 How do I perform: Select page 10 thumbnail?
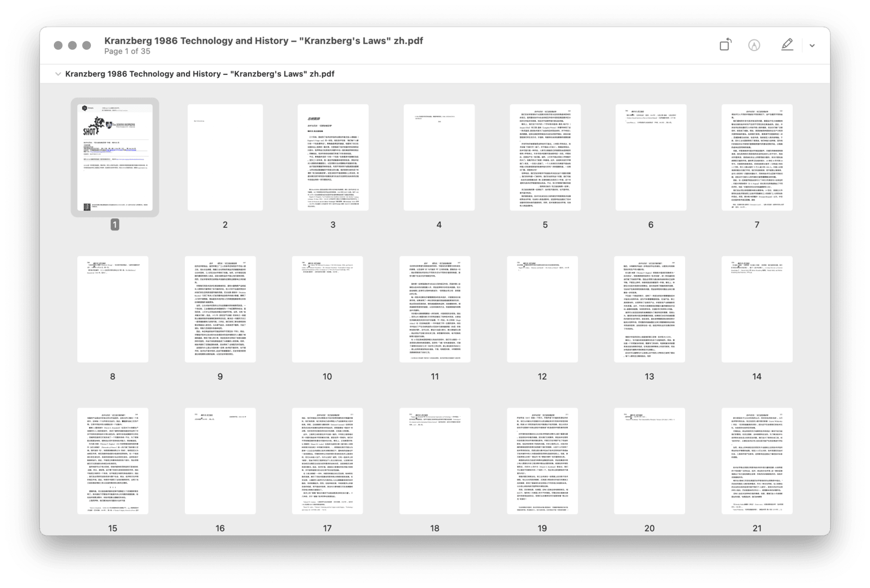pos(327,309)
